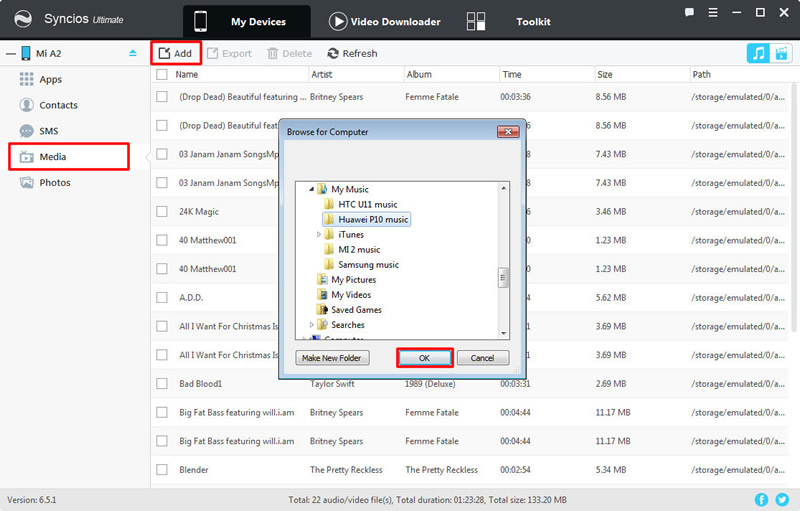Click Make New Folder button

click(x=332, y=358)
